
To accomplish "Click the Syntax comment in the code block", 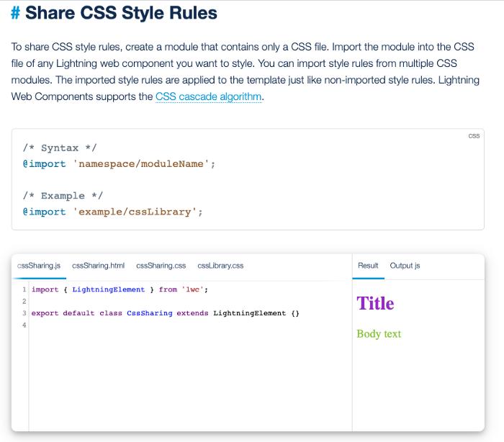I will click(60, 148).
